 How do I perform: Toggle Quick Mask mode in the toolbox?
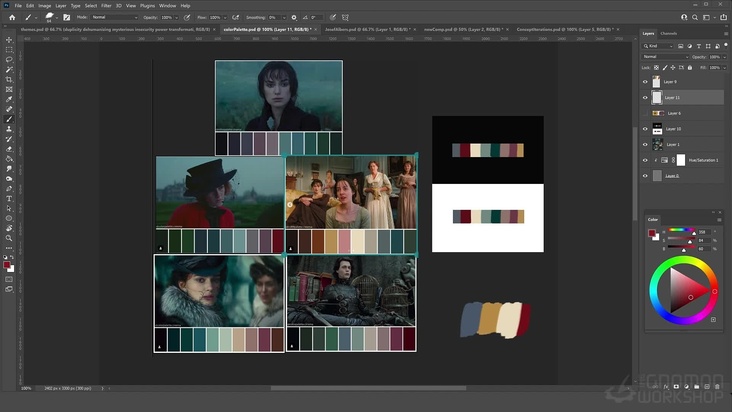[x=9, y=279]
